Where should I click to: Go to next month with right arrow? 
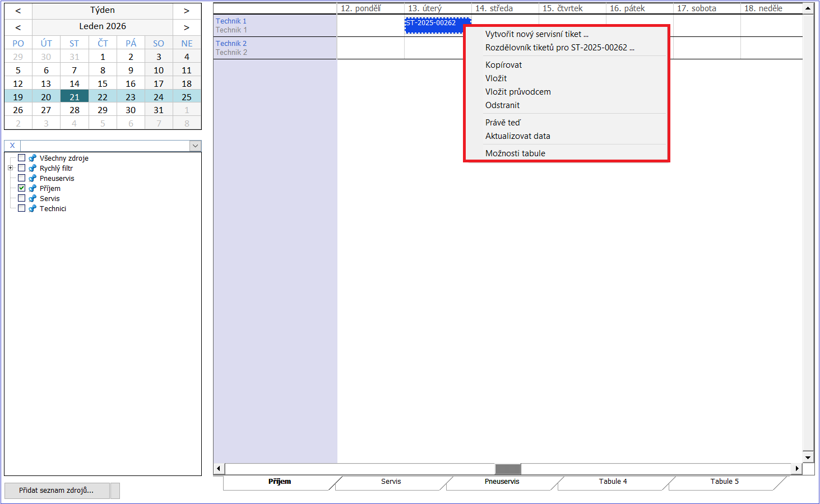(x=187, y=27)
